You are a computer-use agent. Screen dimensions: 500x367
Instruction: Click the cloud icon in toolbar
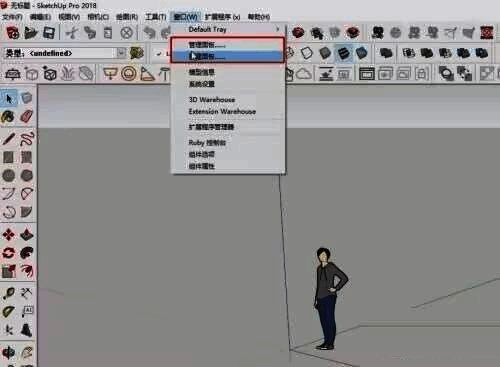[304, 74]
